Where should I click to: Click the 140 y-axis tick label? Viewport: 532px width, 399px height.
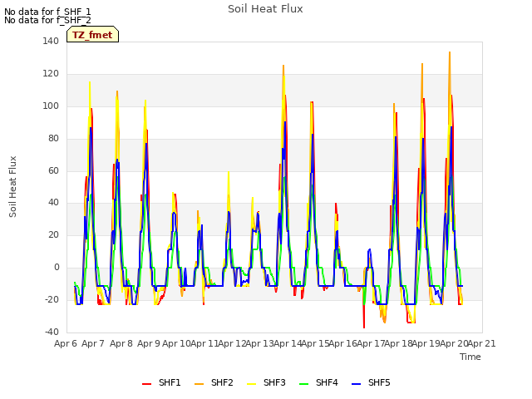51,41
